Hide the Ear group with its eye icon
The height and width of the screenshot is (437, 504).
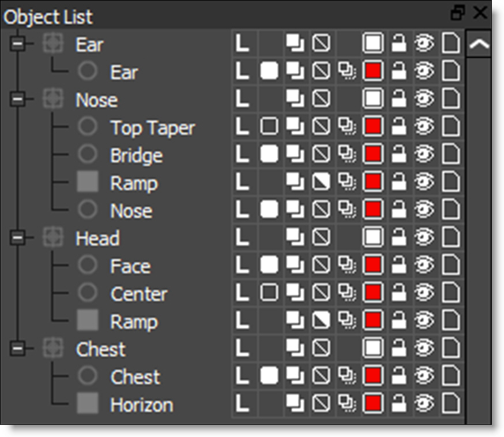tap(424, 43)
